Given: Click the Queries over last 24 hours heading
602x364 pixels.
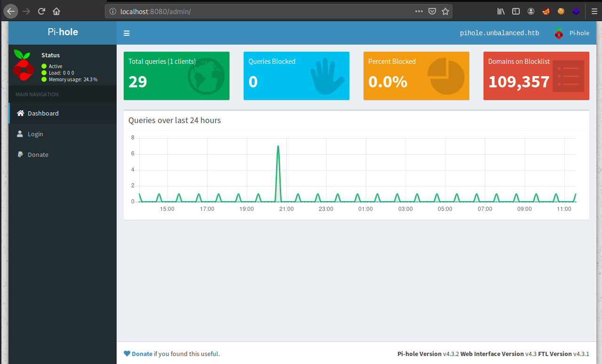Looking at the screenshot, I should click(x=174, y=120).
